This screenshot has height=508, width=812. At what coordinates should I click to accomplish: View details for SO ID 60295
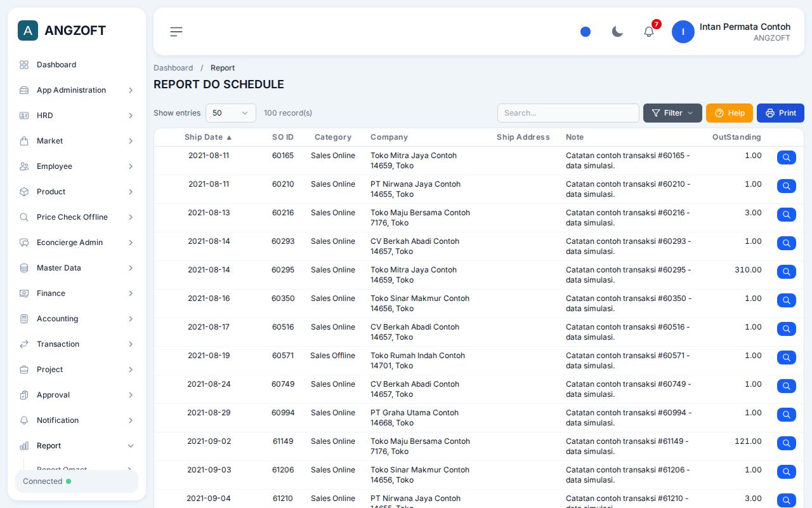(x=787, y=272)
